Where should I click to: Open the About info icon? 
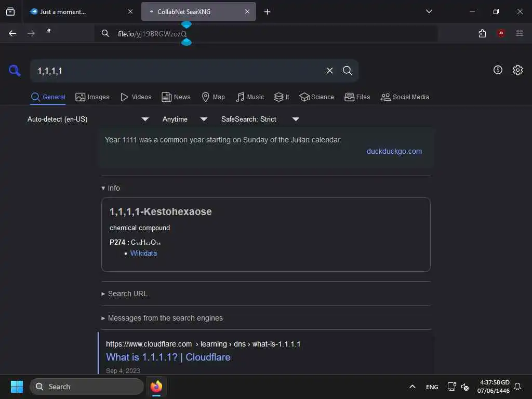tap(497, 70)
